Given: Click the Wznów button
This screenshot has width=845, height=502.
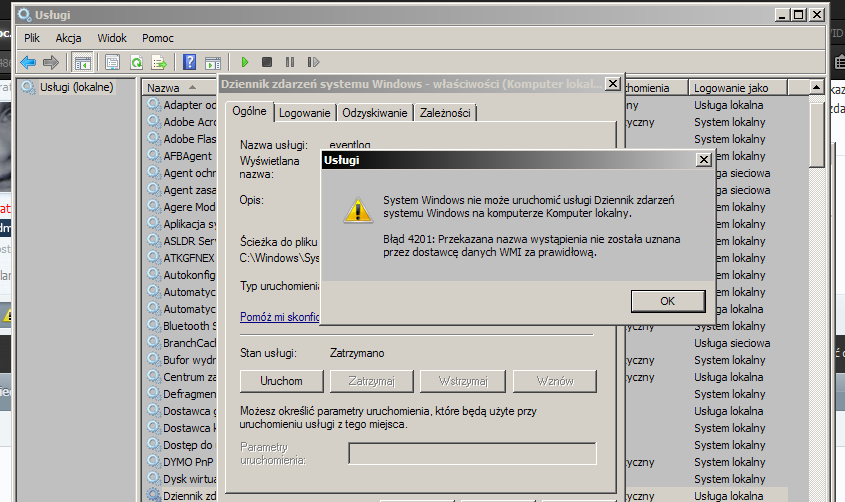Looking at the screenshot, I should [x=555, y=381].
